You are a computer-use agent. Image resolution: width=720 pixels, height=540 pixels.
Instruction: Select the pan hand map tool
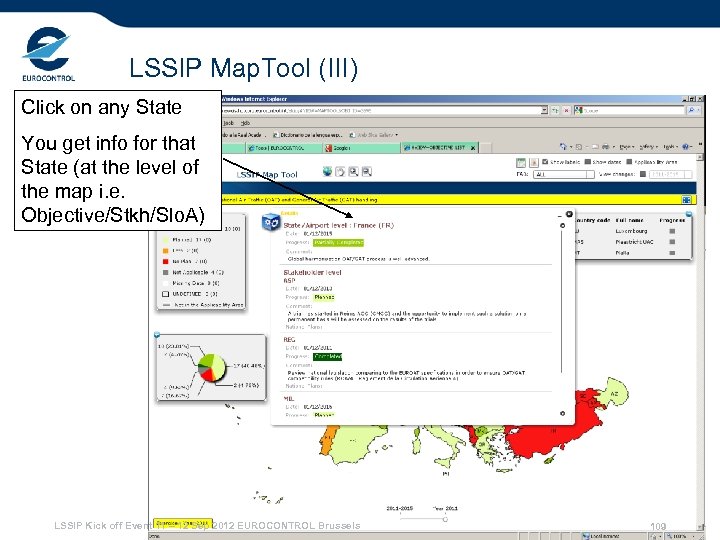[x=340, y=171]
